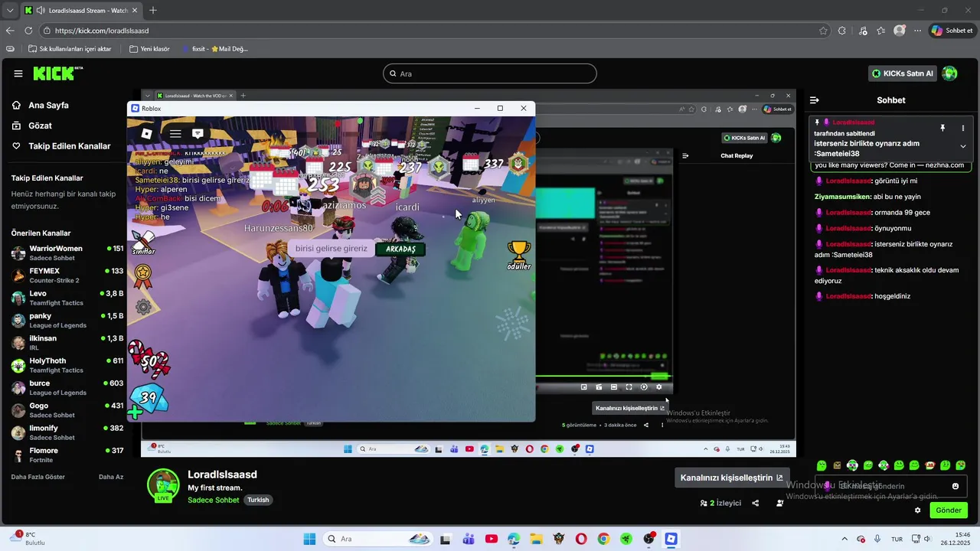Viewport: 980px width, 551px height.
Task: Open FEYMEX recommended channel
Action: click(67, 275)
